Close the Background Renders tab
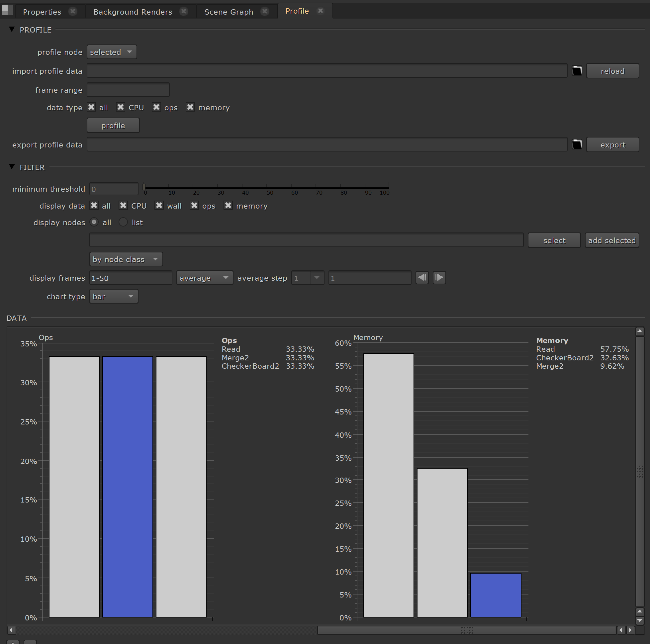 point(183,11)
